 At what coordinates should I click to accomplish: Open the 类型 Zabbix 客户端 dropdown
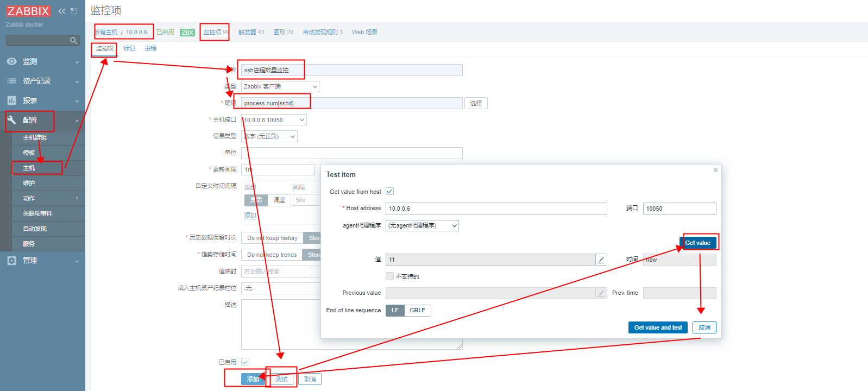pyautogui.click(x=280, y=86)
